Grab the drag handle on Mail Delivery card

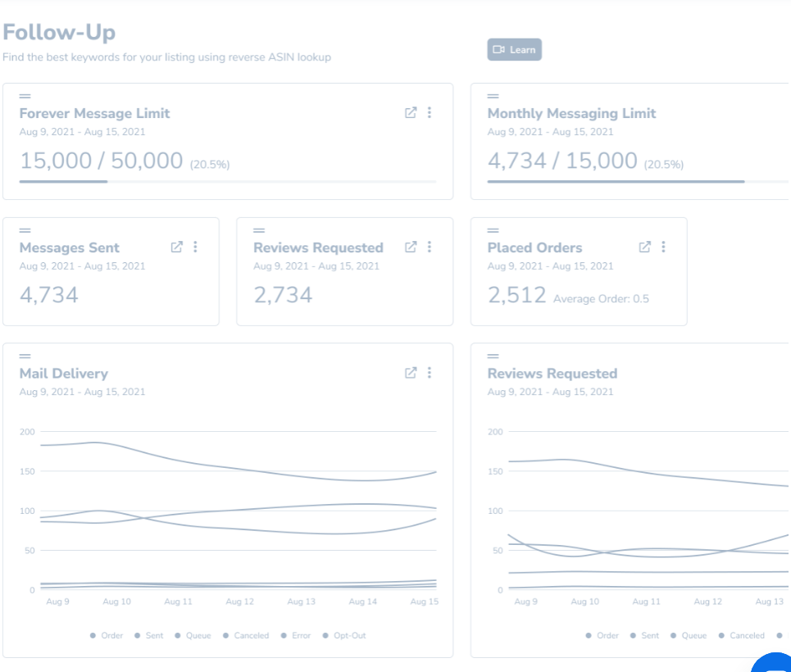[x=25, y=356]
